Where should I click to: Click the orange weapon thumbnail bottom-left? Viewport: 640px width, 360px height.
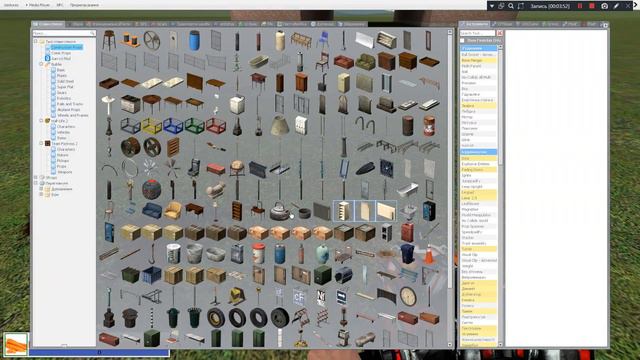pos(16,344)
